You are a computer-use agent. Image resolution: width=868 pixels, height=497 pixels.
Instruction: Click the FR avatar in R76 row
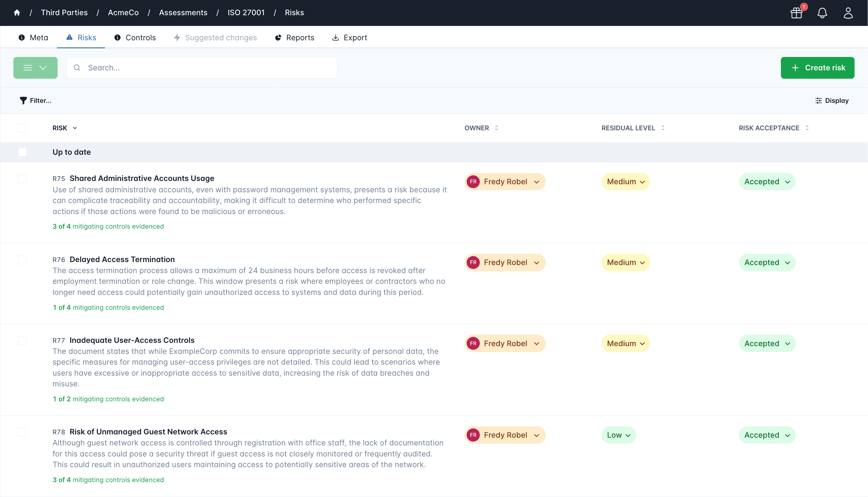pyautogui.click(x=473, y=262)
